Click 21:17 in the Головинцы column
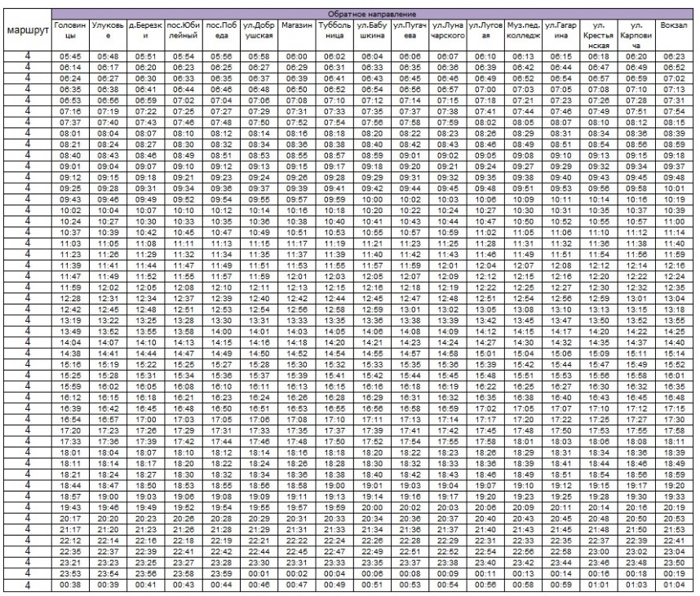Image resolution: width=700 pixels, height=596 pixels. (70, 529)
